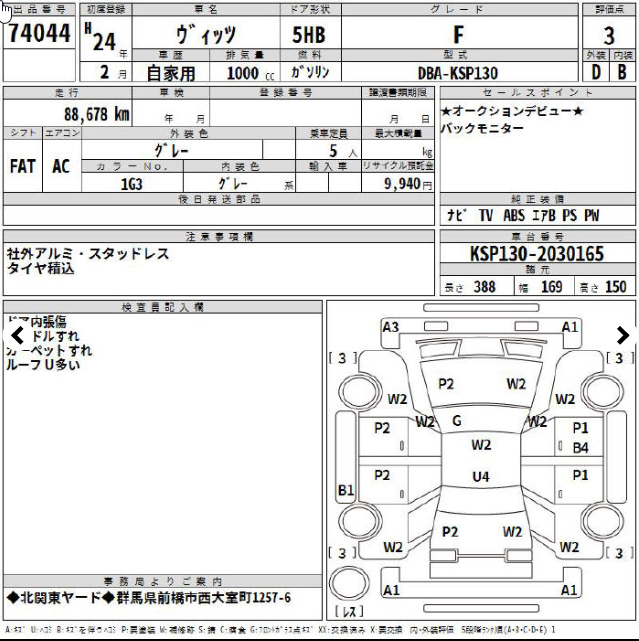
Task: Click the previous image left arrow
Action: click(17, 336)
